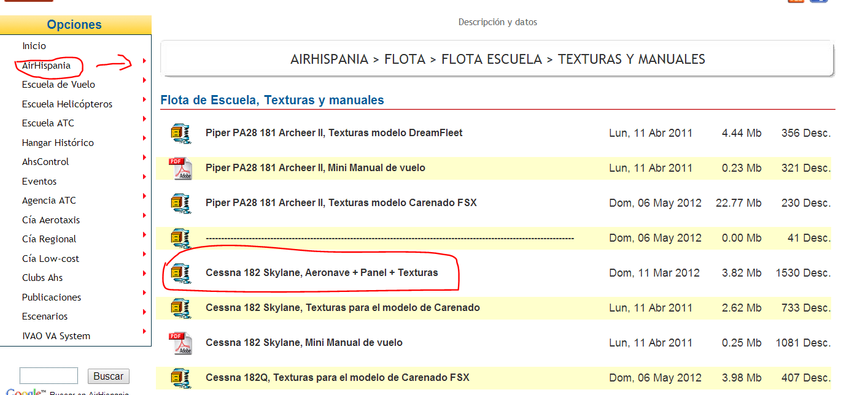
Task: Open the Escuela ATC menu item
Action: [x=48, y=123]
